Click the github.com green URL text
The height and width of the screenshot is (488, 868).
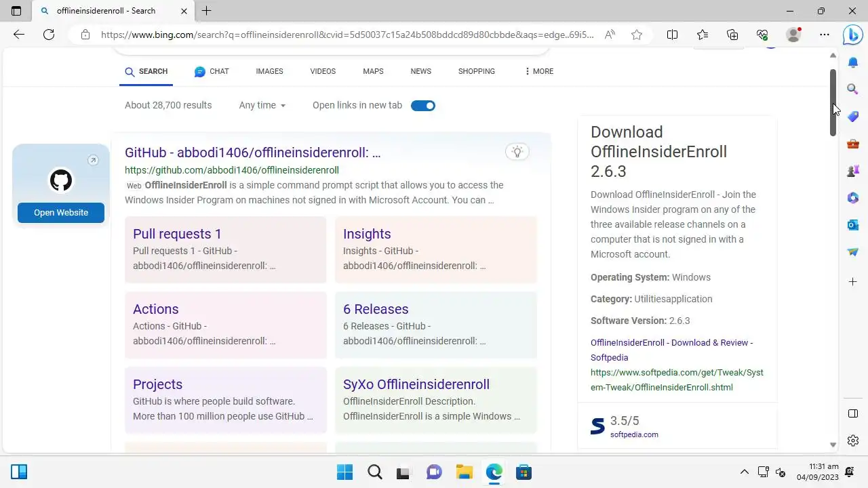coord(232,170)
